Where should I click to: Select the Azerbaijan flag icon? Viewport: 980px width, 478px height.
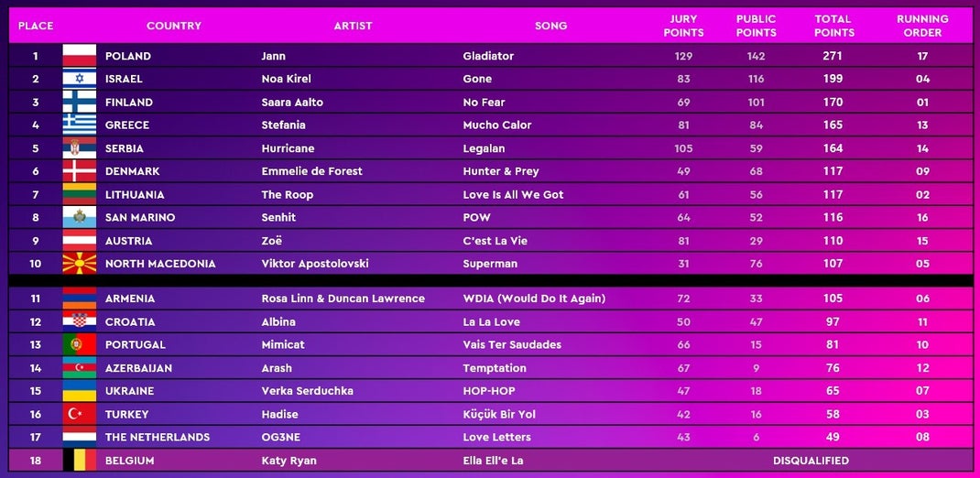tap(80, 367)
